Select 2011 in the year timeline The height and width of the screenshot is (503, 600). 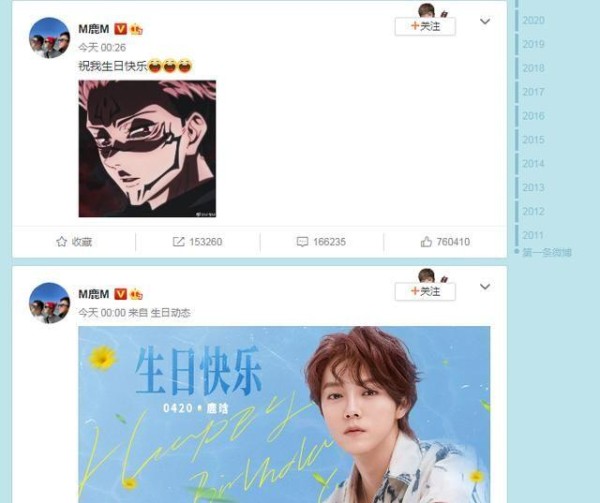point(533,235)
